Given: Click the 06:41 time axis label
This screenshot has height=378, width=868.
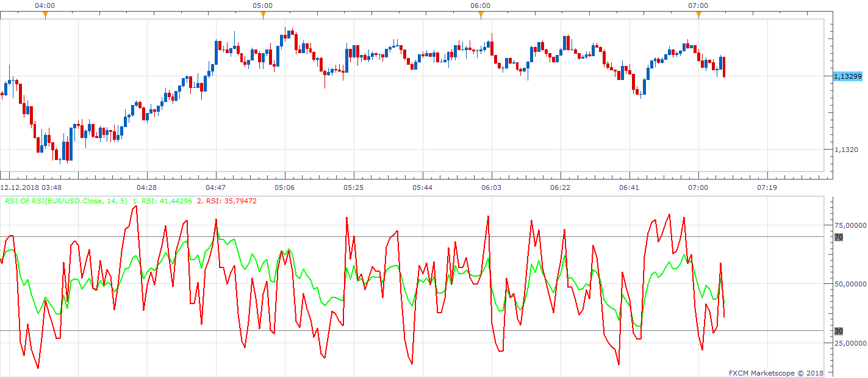Looking at the screenshot, I should (629, 187).
